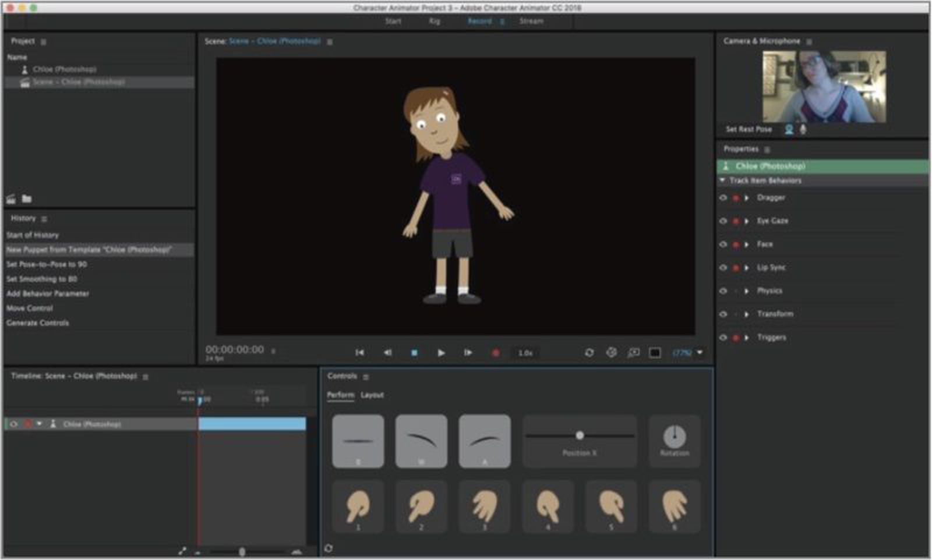Viewport: 932px width, 560px height.
Task: Select the Stream workspace button
Action: click(532, 21)
